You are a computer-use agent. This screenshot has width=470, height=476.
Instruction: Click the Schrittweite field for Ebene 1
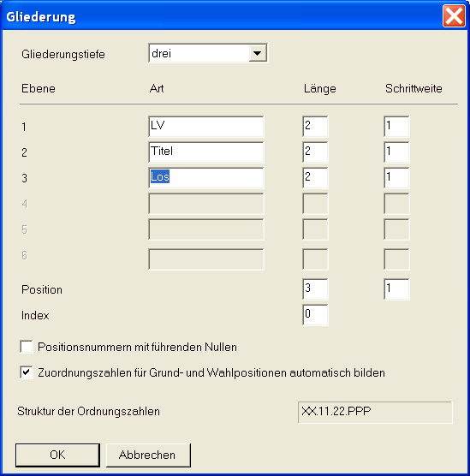coord(396,127)
